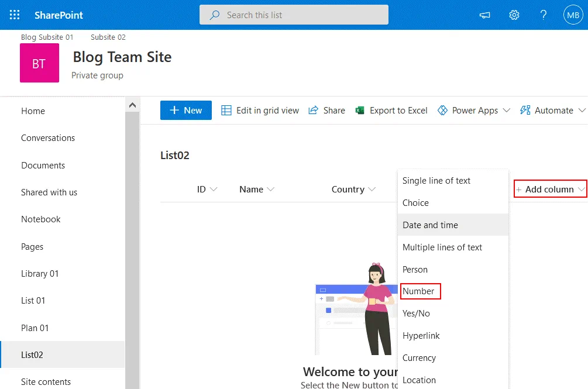Image resolution: width=588 pixels, height=389 pixels.
Task: Click Export to Excel
Action: point(391,111)
